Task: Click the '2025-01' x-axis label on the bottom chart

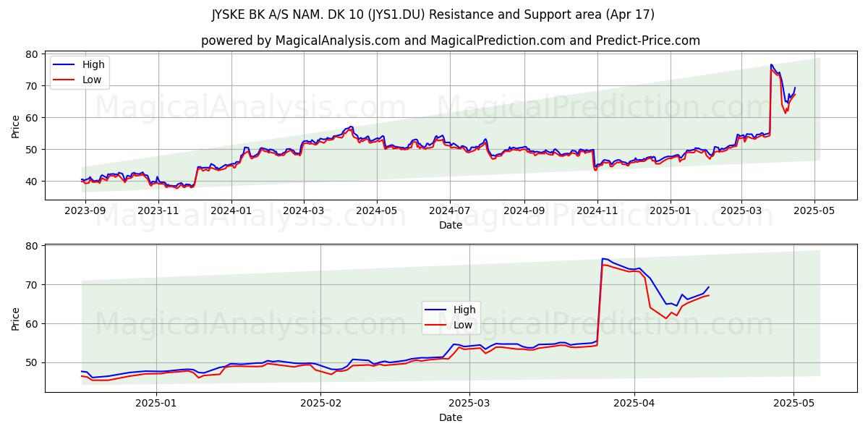Action: point(156,402)
